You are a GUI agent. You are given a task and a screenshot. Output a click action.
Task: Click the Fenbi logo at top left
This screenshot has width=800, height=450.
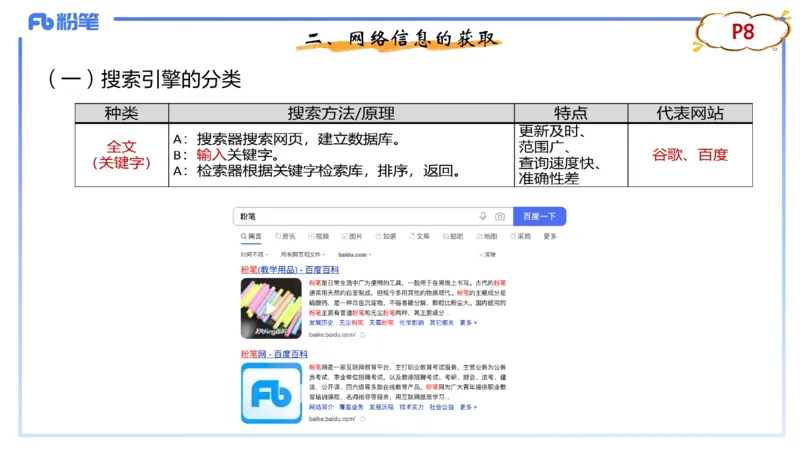point(63,22)
